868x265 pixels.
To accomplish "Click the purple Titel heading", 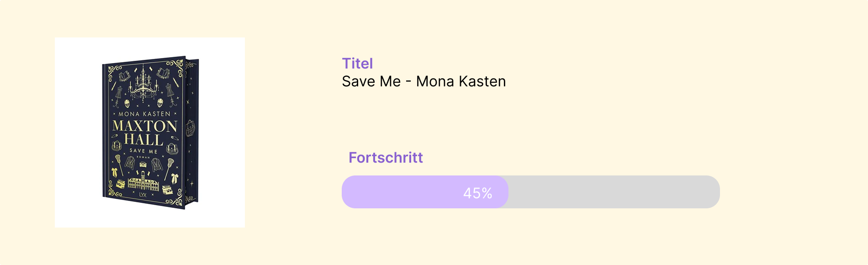I will (357, 64).
